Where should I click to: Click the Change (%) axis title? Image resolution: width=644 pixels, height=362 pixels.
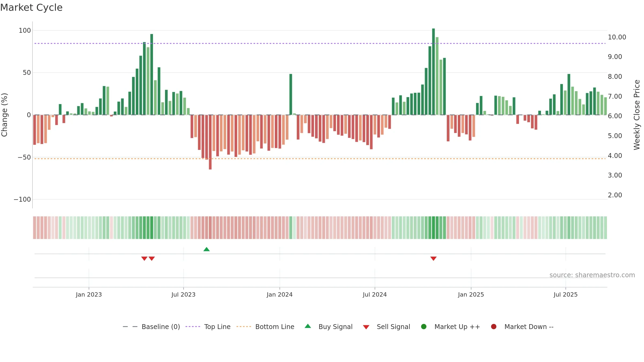click(x=4, y=115)
